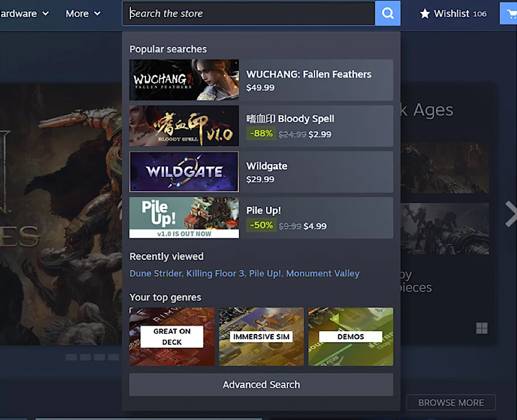Open the More menu
The height and width of the screenshot is (420, 517).
83,13
